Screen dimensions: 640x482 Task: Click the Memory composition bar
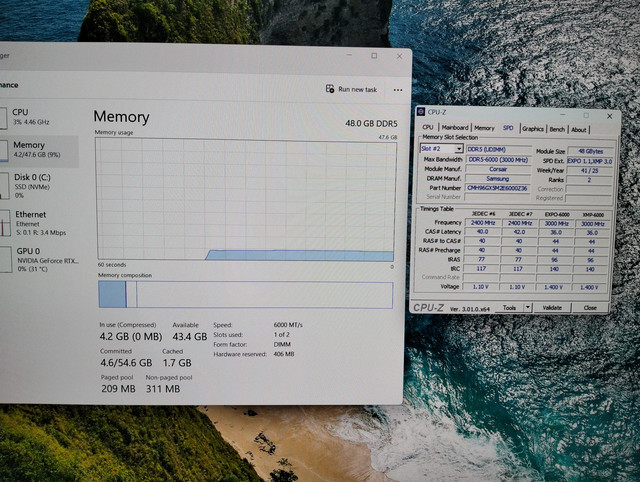246,294
